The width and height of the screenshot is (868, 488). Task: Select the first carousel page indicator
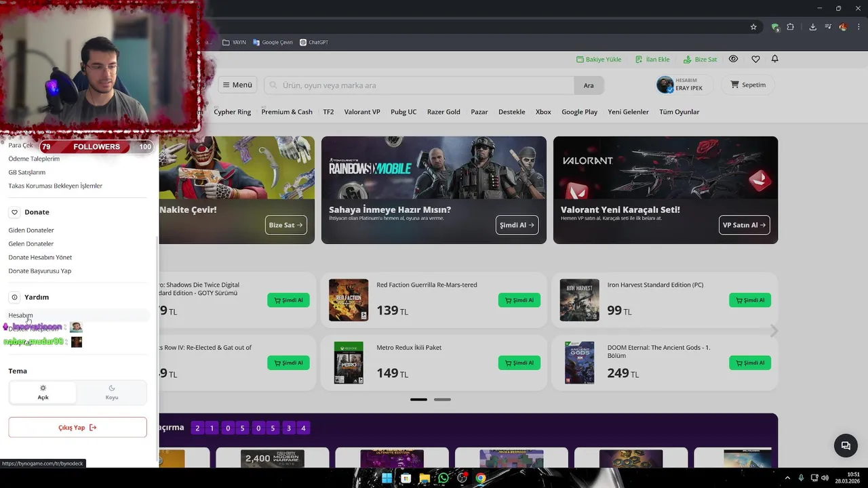(418, 399)
